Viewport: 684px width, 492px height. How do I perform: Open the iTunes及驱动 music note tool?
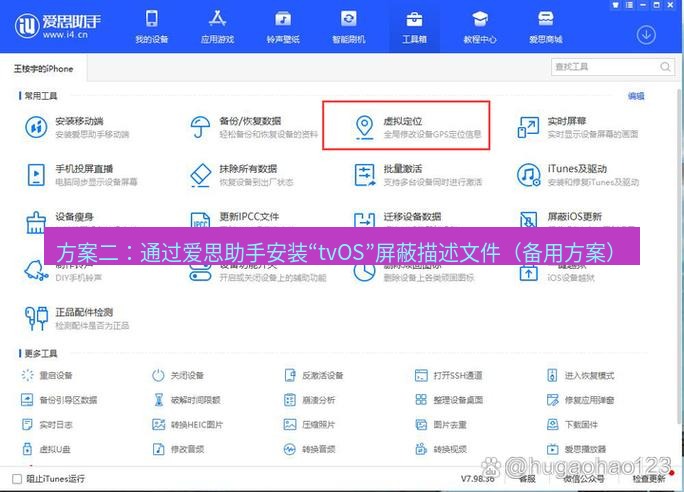578,174
